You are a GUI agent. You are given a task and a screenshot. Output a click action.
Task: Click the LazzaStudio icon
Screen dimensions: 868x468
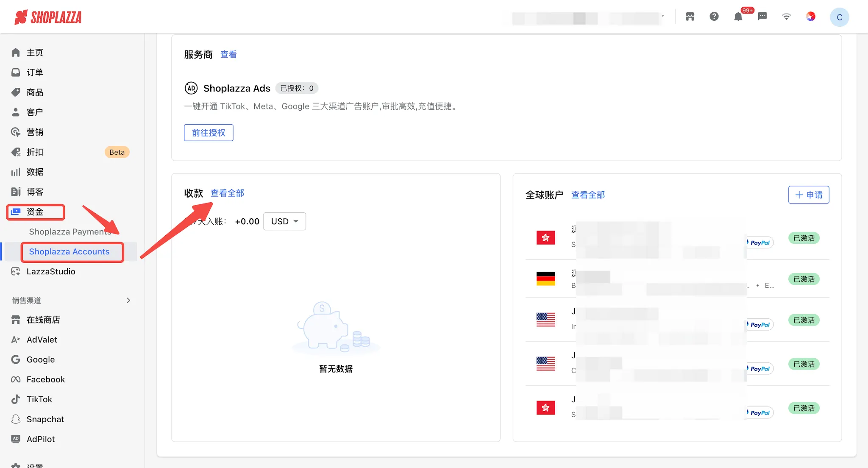click(x=16, y=271)
